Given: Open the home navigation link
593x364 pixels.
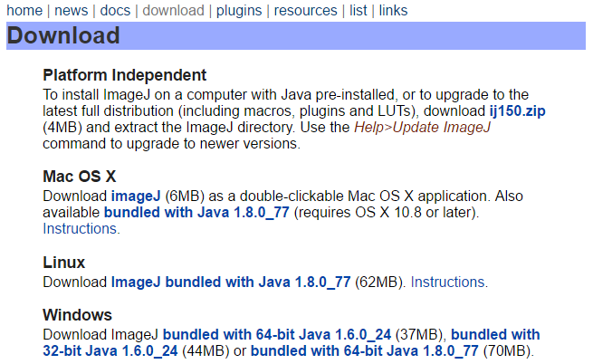Looking at the screenshot, I should tap(24, 11).
